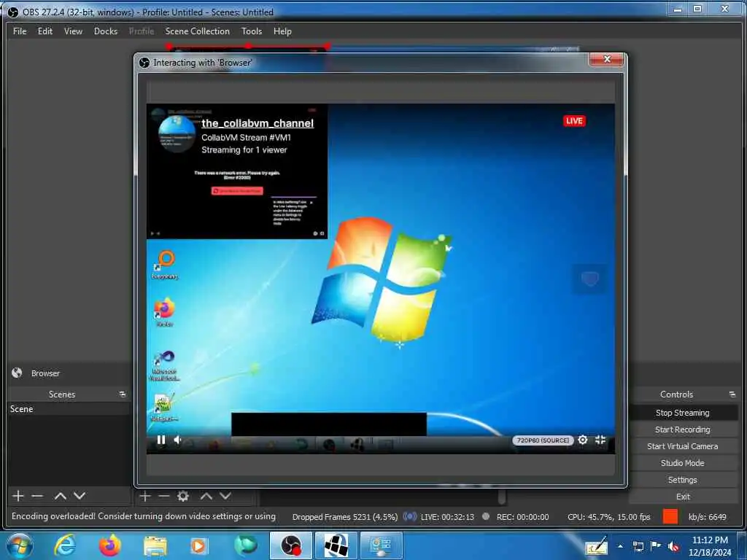Click the 'kb/s: 6649' bitrate text
Viewport: 747px width, 560px height.
[x=708, y=517]
